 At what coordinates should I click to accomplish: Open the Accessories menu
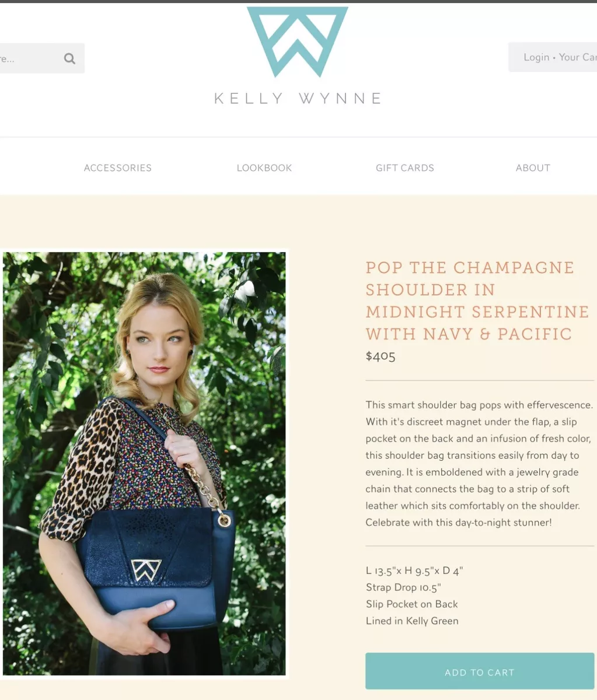pyautogui.click(x=118, y=168)
